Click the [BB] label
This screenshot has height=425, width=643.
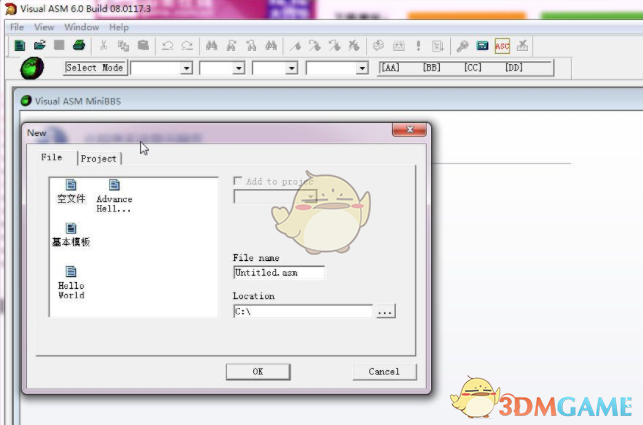(431, 67)
